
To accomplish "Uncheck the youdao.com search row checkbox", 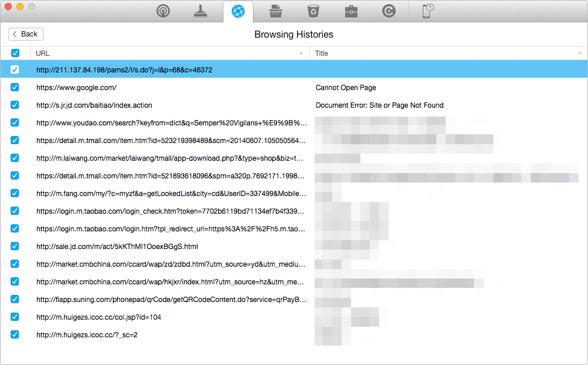I will (15, 122).
